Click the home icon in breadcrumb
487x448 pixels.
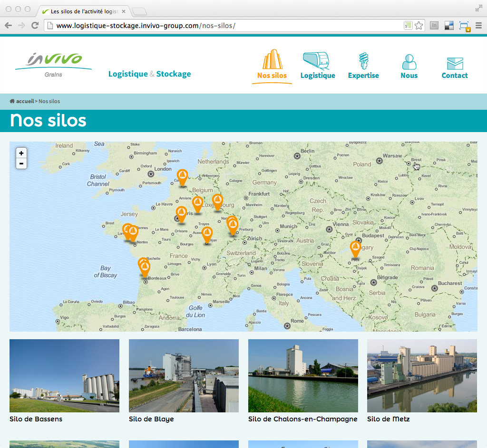click(x=12, y=101)
